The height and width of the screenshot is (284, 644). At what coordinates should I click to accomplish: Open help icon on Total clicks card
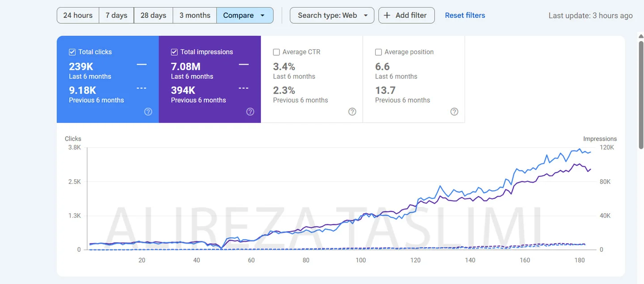148,112
